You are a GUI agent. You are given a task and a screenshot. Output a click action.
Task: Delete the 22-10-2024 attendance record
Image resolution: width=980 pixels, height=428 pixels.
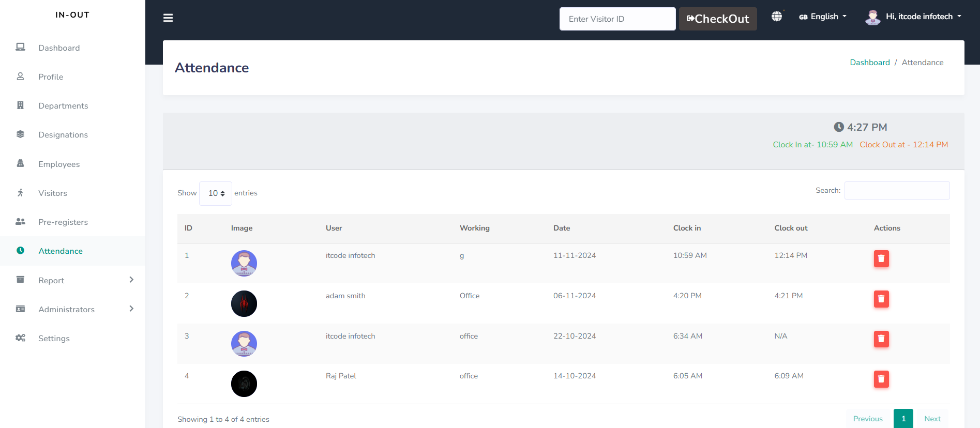click(x=881, y=339)
